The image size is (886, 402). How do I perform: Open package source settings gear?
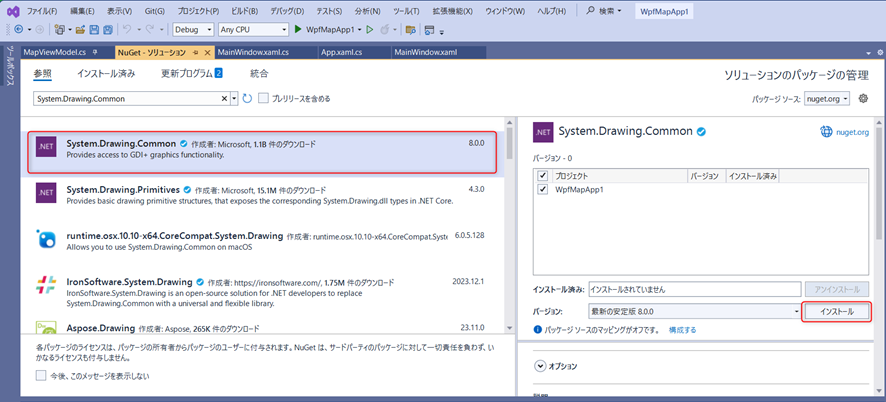[x=863, y=98]
